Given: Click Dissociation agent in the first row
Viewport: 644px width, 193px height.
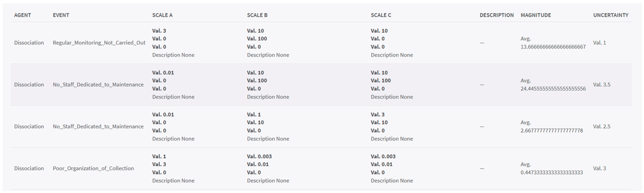Looking at the screenshot, I should (x=29, y=43).
